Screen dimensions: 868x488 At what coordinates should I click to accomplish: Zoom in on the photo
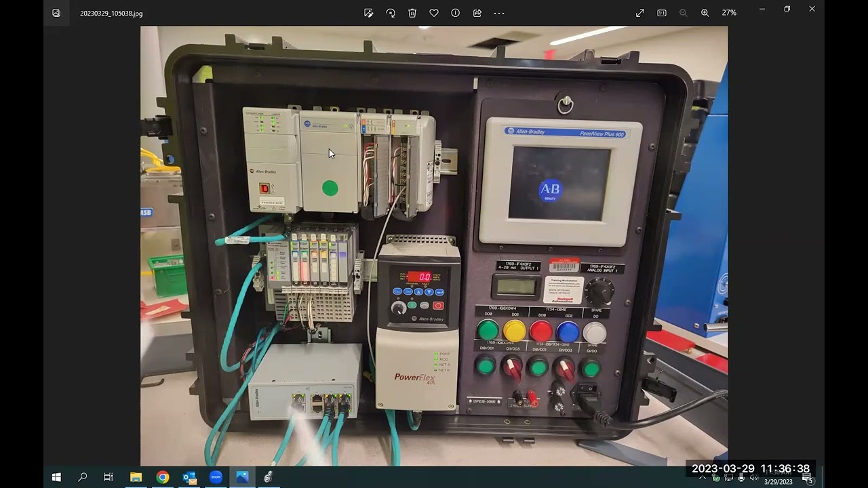[x=705, y=13]
